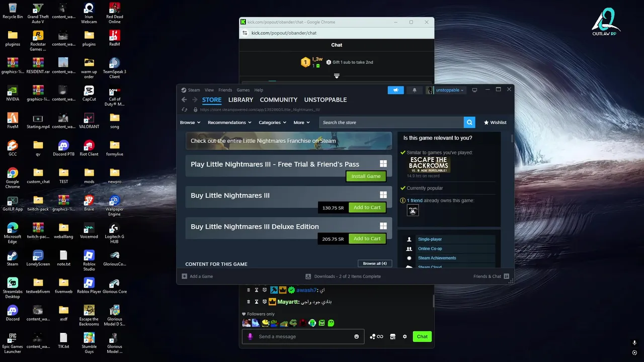Screen dimensions: 644x362
Task: Open Little Nightmares Franchise banner
Action: 289,141
